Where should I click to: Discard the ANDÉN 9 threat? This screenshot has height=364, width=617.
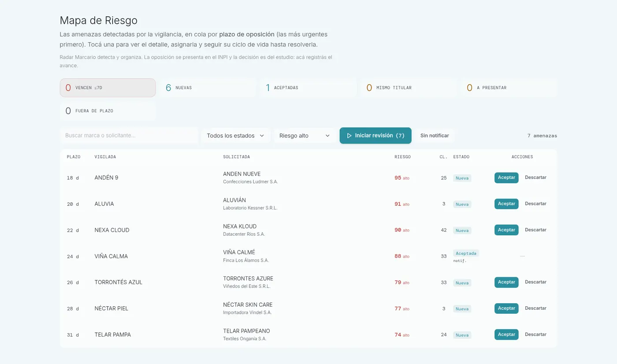pyautogui.click(x=535, y=178)
